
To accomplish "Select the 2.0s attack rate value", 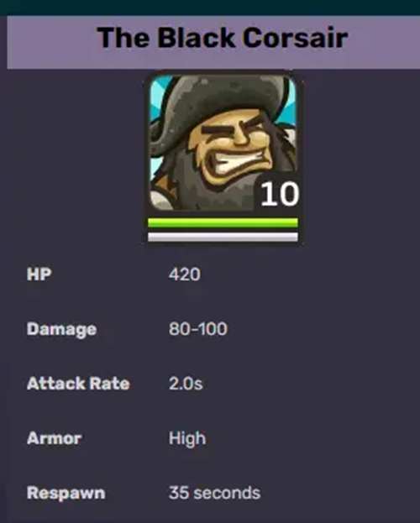I will click(x=186, y=384).
